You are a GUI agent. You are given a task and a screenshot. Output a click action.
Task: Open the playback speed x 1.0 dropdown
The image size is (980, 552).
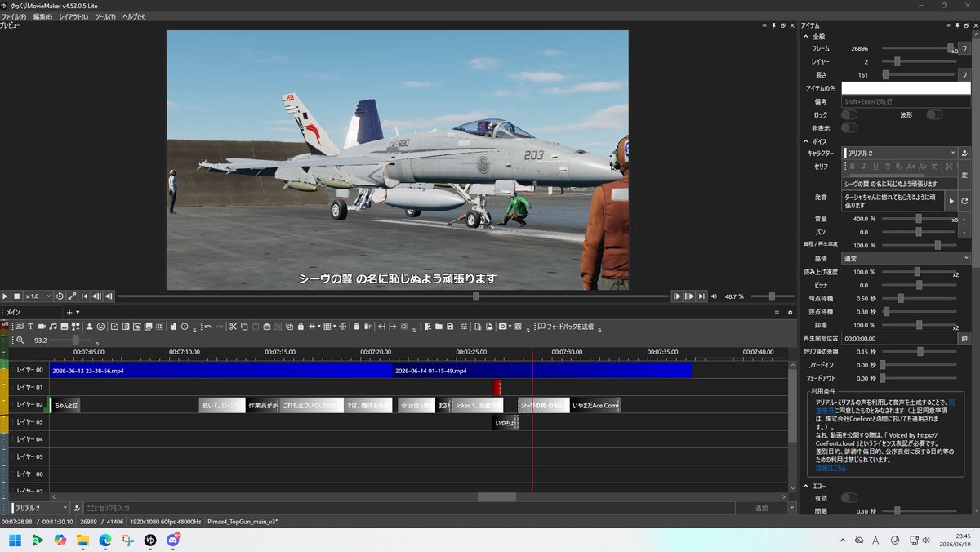click(38, 296)
